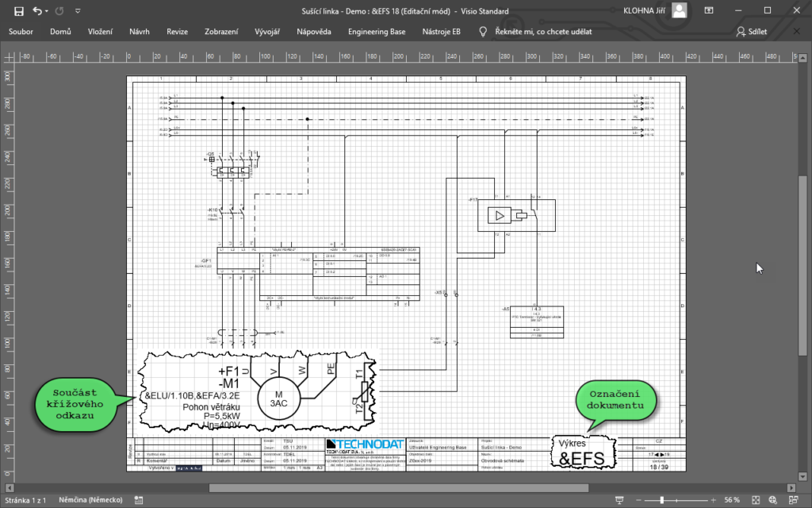The height and width of the screenshot is (508, 812).
Task: Switch to the Engineering Base ribbon tab
Action: 378,32
